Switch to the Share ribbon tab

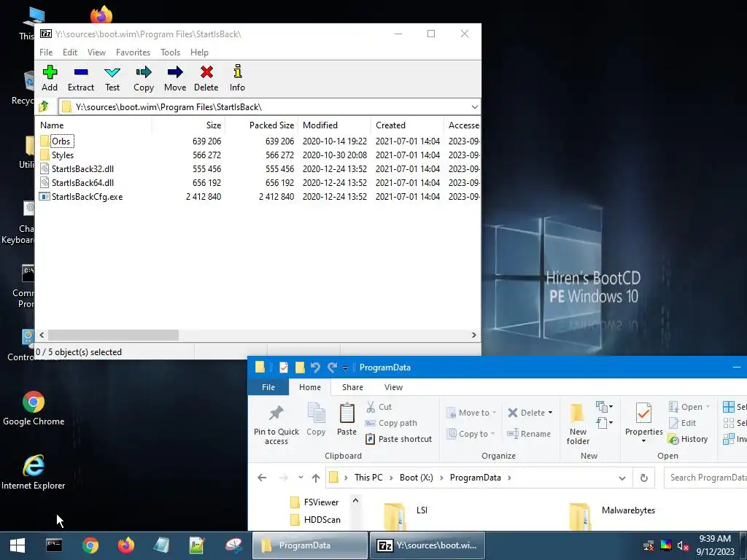click(352, 388)
